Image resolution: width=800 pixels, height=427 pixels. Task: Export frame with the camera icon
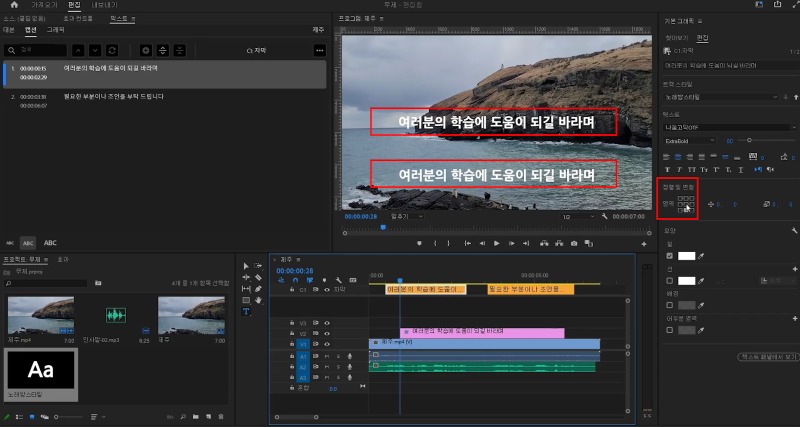point(574,243)
